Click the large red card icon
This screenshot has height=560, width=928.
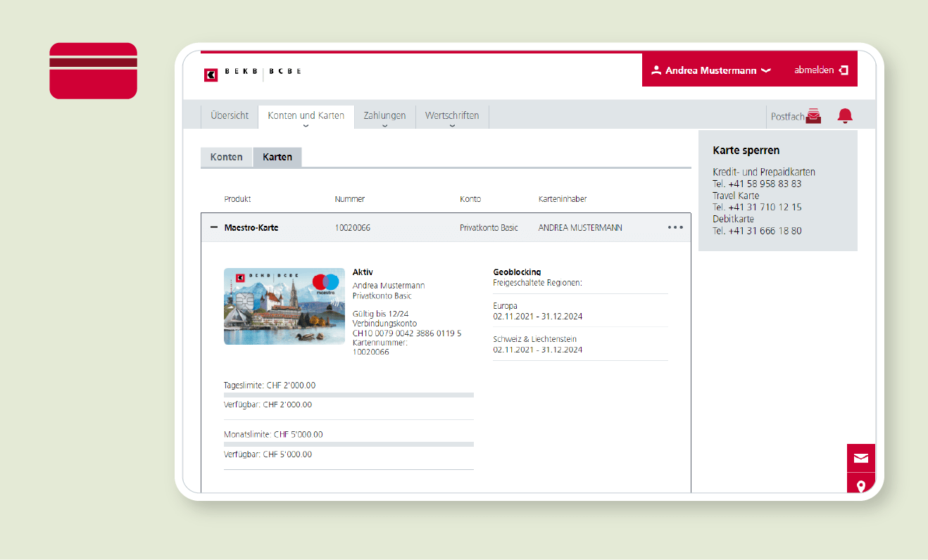pos(93,71)
